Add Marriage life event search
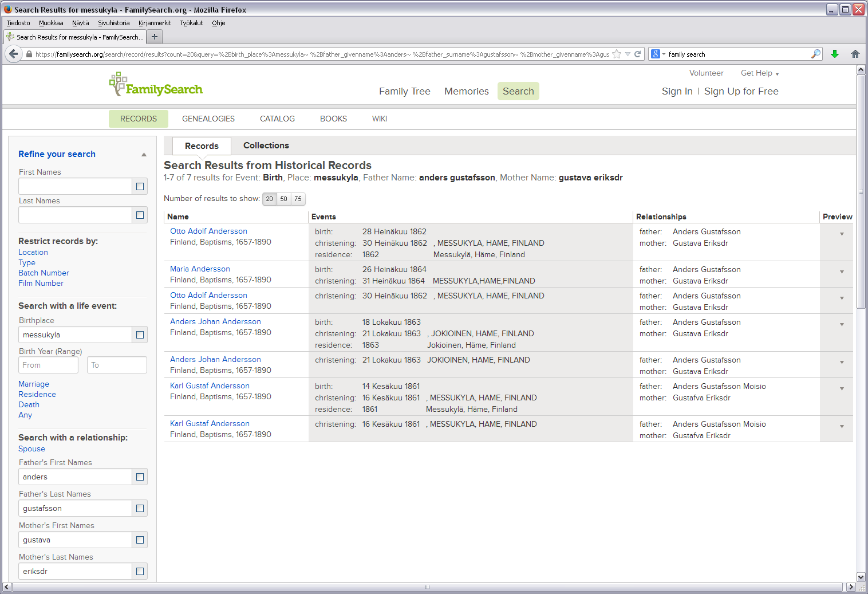Image resolution: width=868 pixels, height=594 pixels. [x=34, y=384]
